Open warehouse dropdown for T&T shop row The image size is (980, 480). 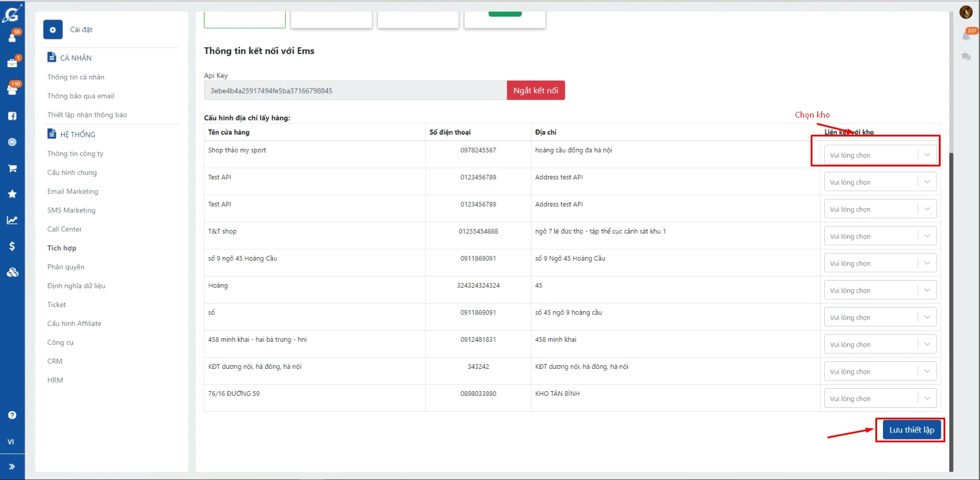[879, 236]
